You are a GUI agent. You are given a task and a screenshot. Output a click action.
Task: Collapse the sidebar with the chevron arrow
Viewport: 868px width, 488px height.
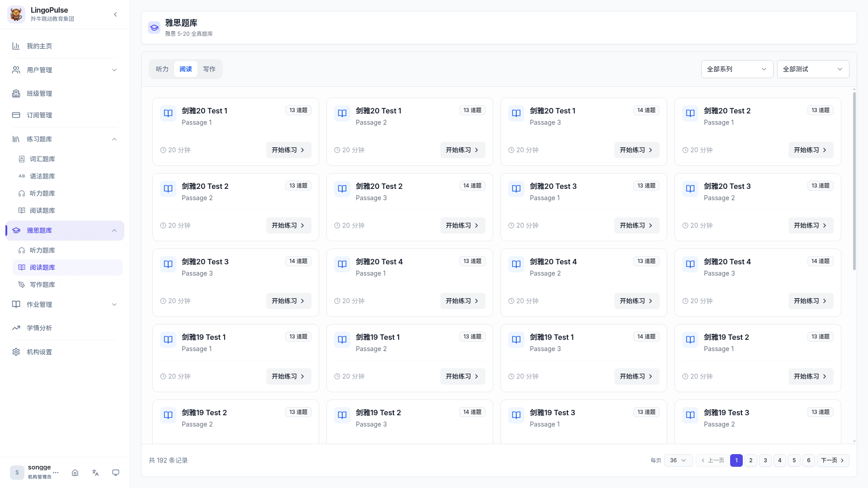[115, 14]
